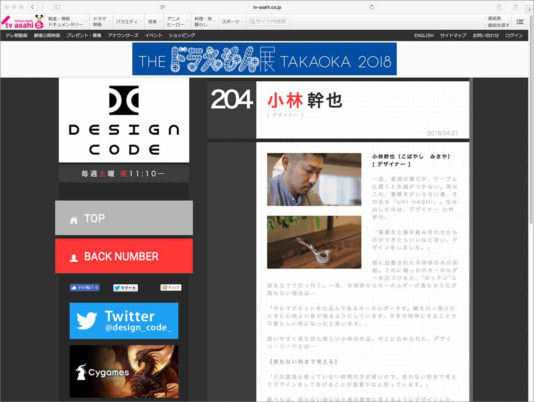Open the BACK NUMBER button
Screen dimensions: 534x402
click(x=124, y=256)
